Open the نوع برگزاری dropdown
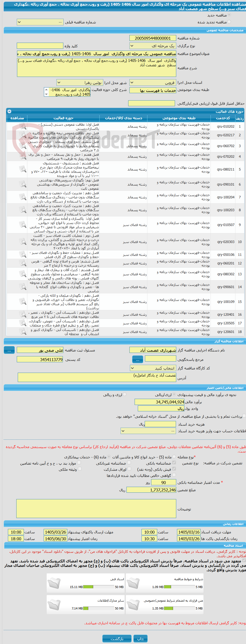Image resolution: width=246 pixels, height=644 pixels. click(x=153, y=46)
